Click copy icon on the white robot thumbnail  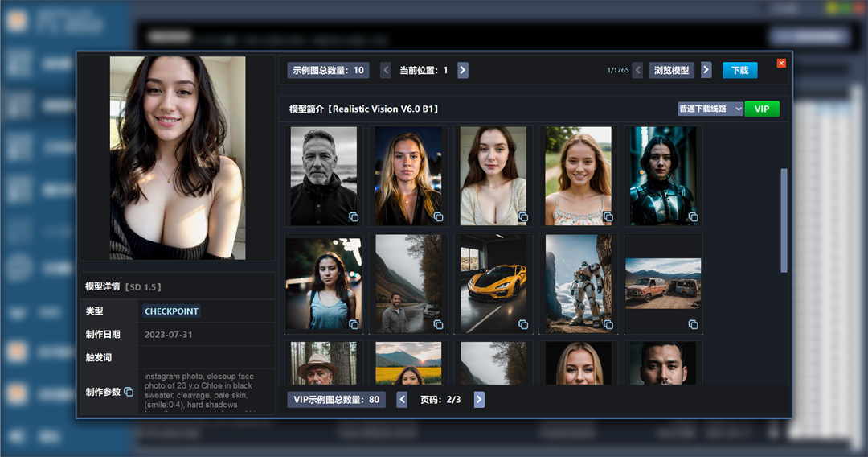coord(608,324)
